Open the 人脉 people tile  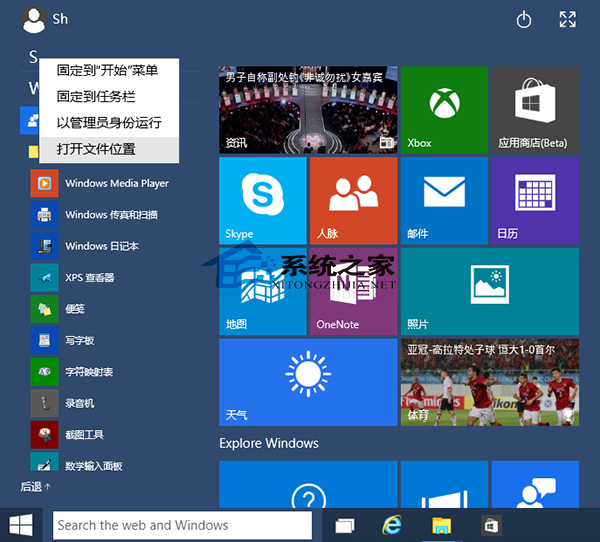point(354,201)
